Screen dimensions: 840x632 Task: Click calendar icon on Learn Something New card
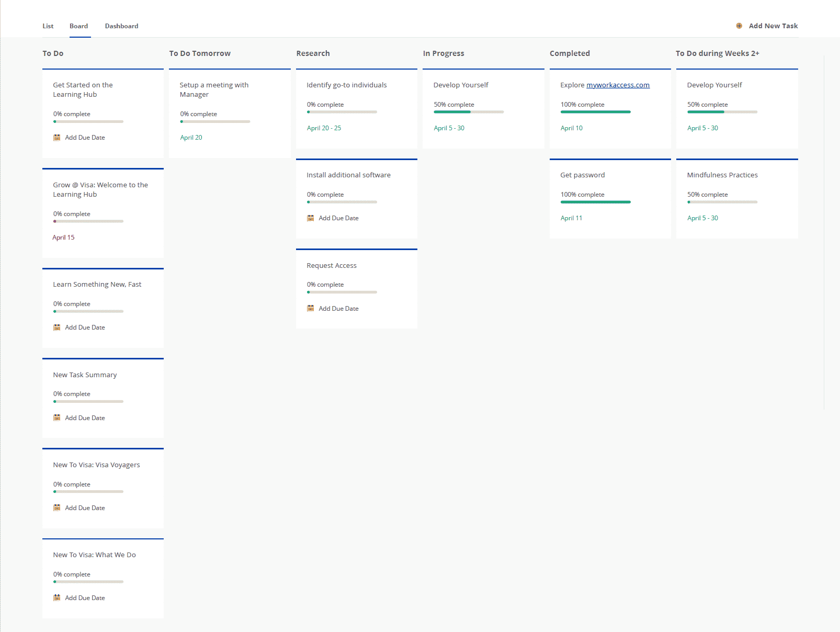point(57,328)
